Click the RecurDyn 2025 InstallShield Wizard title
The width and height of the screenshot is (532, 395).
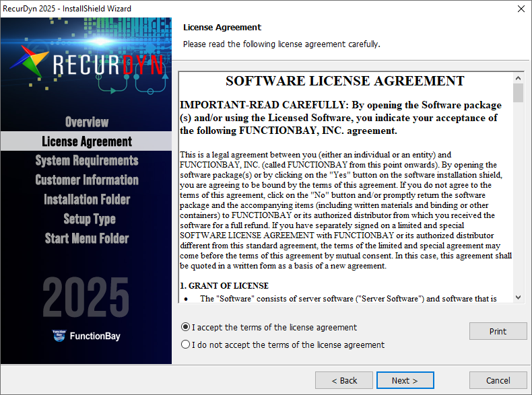67,9
